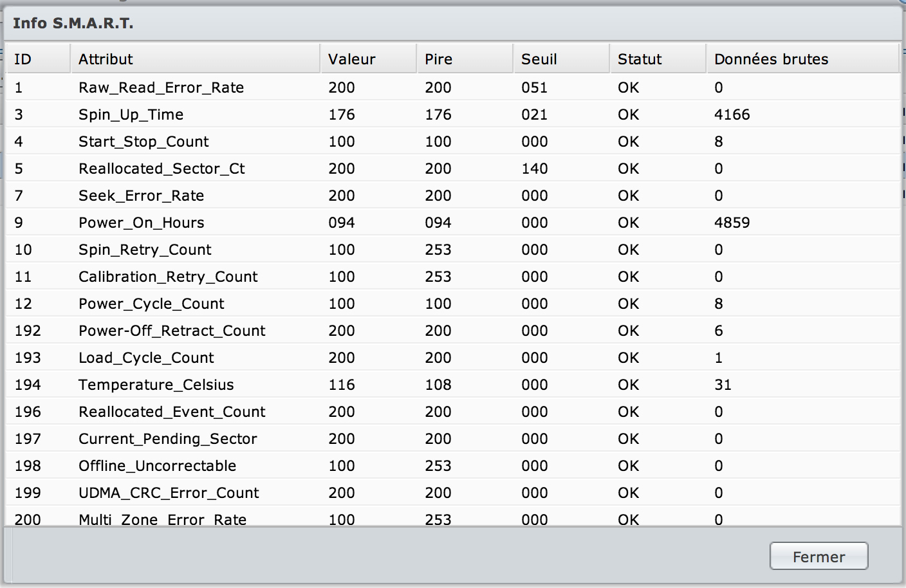The height and width of the screenshot is (588, 906).
Task: Select the Power_On_Hours row
Action: (142, 223)
